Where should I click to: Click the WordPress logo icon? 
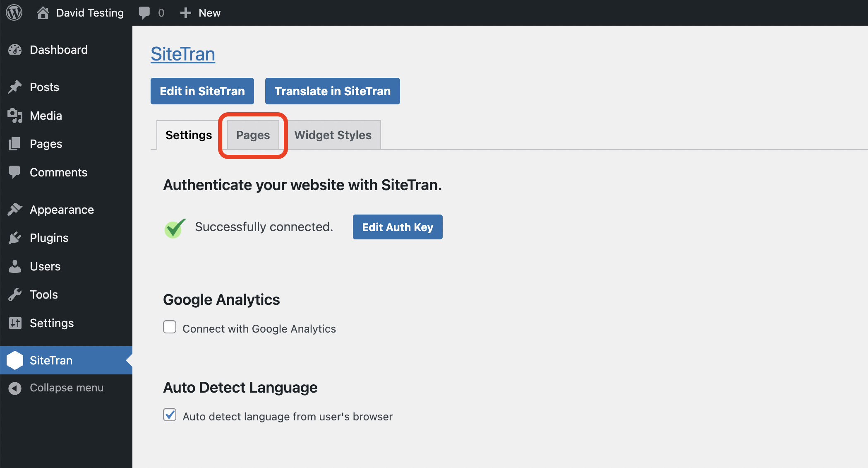pos(14,13)
